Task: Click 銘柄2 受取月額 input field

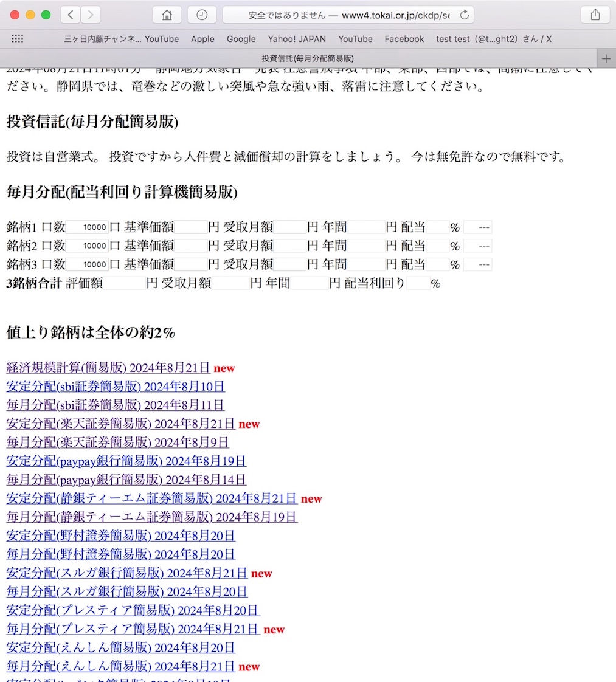Action: [x=289, y=246]
